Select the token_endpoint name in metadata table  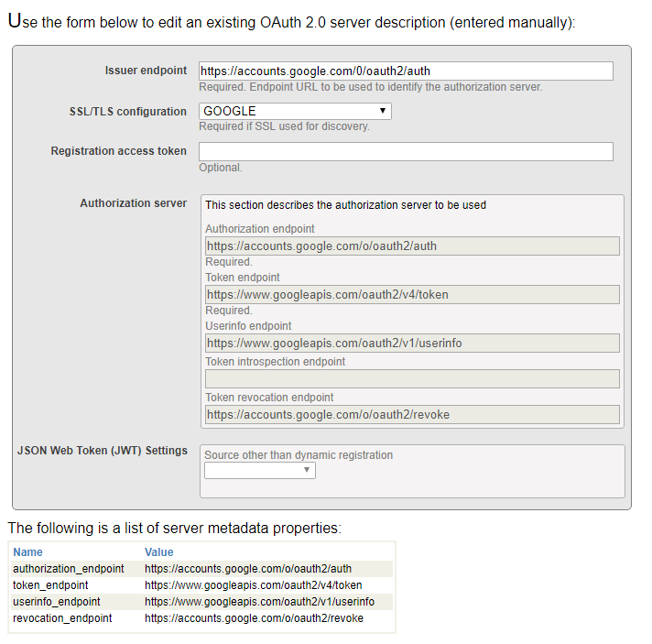50,585
